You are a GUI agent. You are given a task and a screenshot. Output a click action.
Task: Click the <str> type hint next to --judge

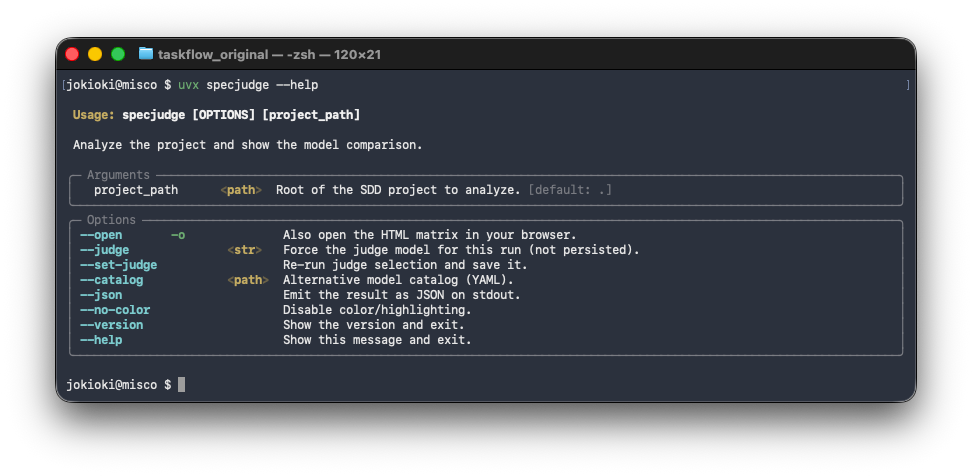coord(244,250)
